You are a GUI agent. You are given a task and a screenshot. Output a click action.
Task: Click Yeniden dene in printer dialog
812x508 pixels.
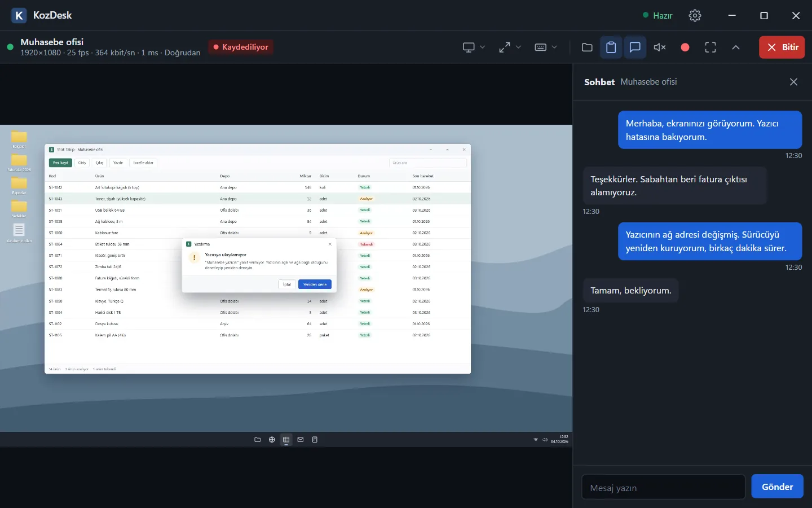(x=315, y=284)
